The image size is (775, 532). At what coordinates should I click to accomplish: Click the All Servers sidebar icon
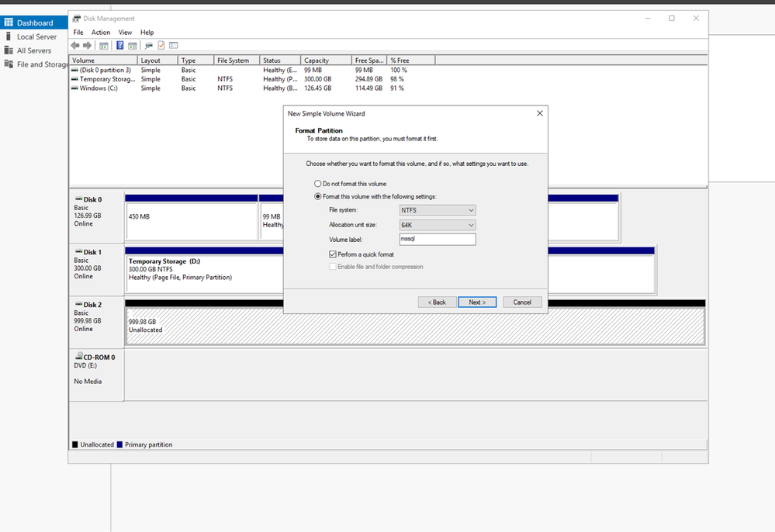pyautogui.click(x=9, y=50)
